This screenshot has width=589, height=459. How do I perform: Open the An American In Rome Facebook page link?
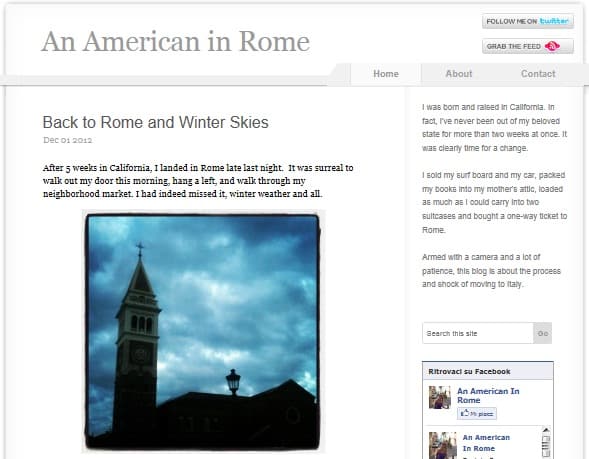coord(488,396)
